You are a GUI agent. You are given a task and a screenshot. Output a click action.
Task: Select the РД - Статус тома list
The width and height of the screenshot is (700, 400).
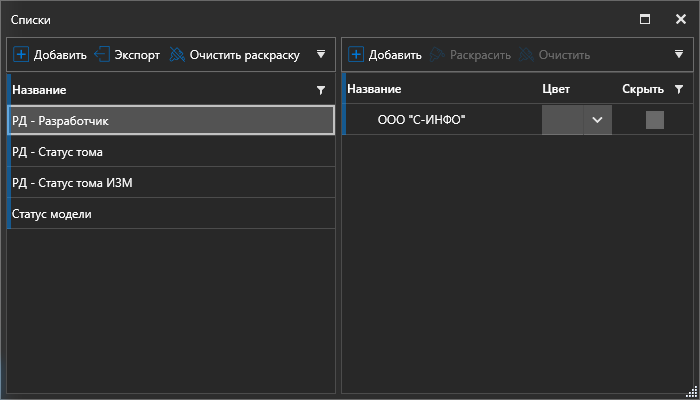pos(170,152)
